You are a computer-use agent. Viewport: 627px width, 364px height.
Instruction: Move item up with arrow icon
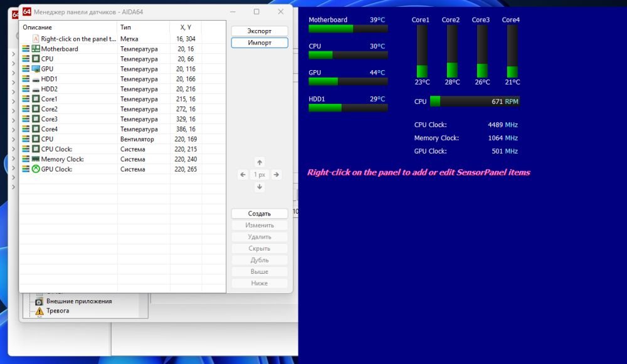pyautogui.click(x=260, y=162)
